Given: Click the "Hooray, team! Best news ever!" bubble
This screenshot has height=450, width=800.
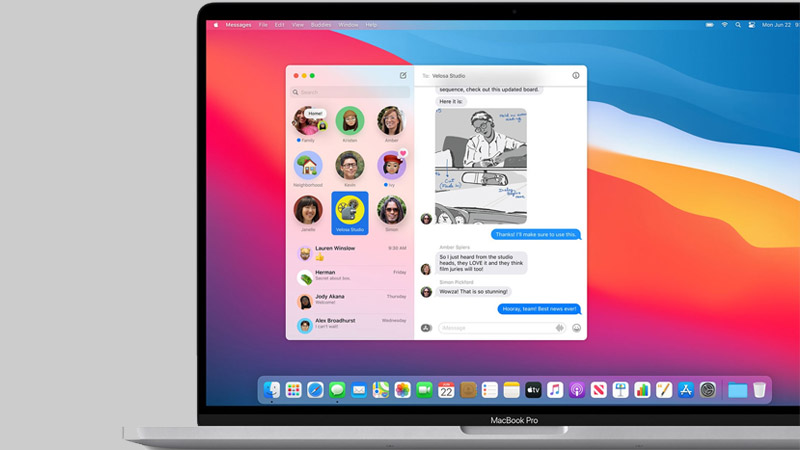Looking at the screenshot, I should point(539,309).
